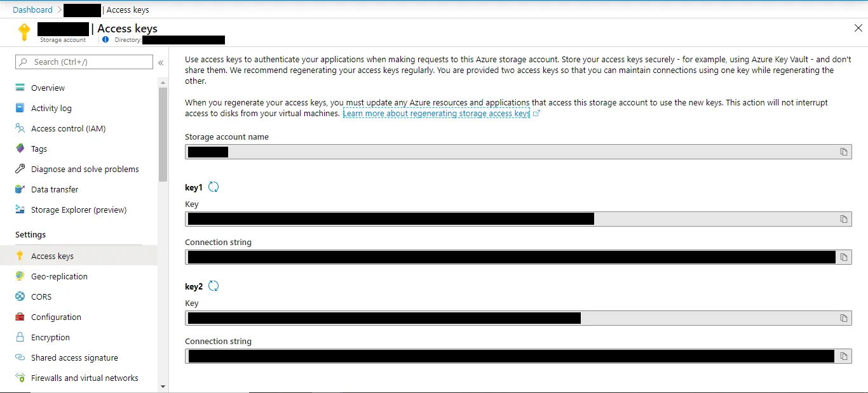Regenerate key2 using the refresh icon
Image resolution: width=868 pixels, height=393 pixels.
[x=214, y=286]
